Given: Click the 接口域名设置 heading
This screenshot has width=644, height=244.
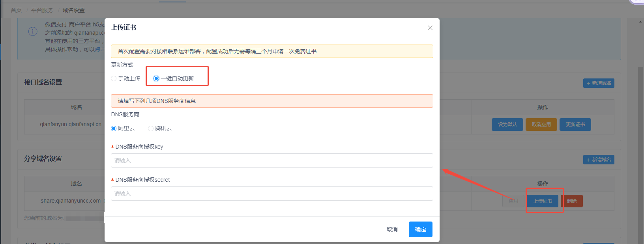Looking at the screenshot, I should (x=43, y=82).
